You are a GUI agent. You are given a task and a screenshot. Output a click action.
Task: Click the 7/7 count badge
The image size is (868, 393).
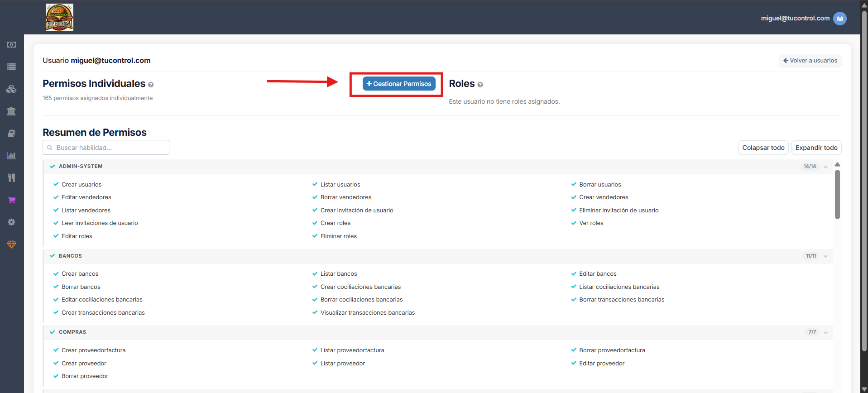pyautogui.click(x=812, y=332)
